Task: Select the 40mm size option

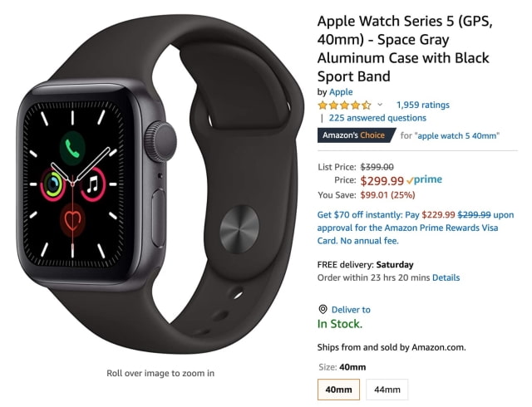Action: point(338,390)
